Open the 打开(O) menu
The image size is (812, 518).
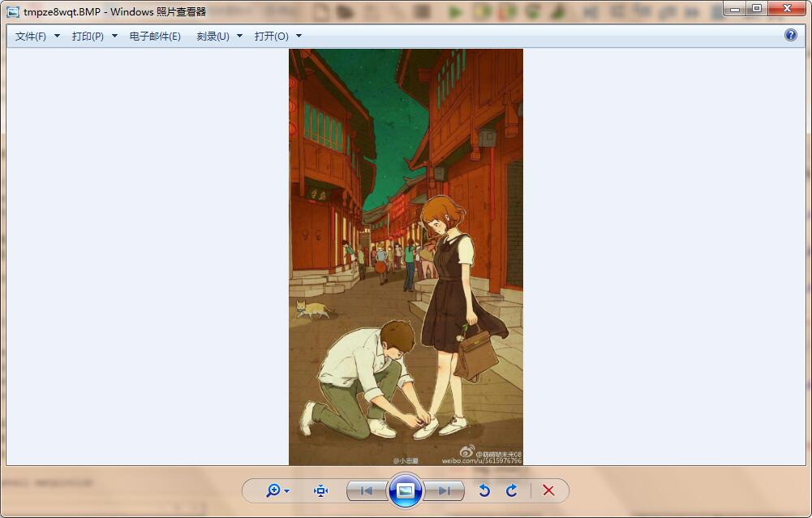click(272, 37)
